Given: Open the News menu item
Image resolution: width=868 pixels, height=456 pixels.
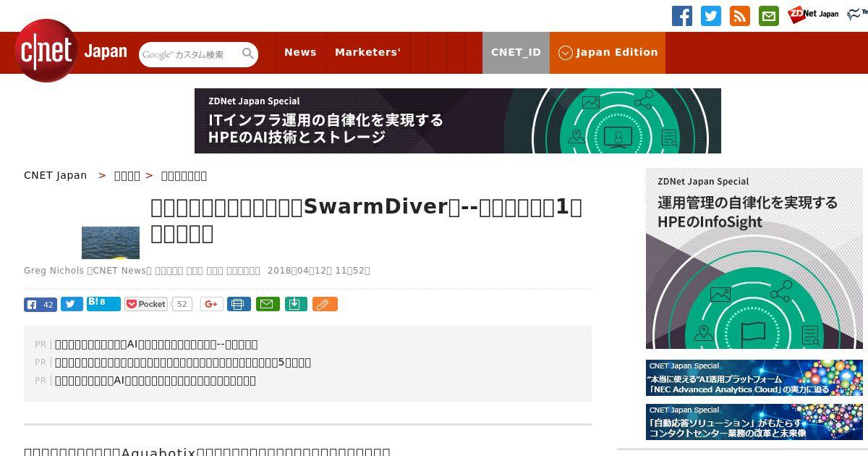Looking at the screenshot, I should point(300,52).
